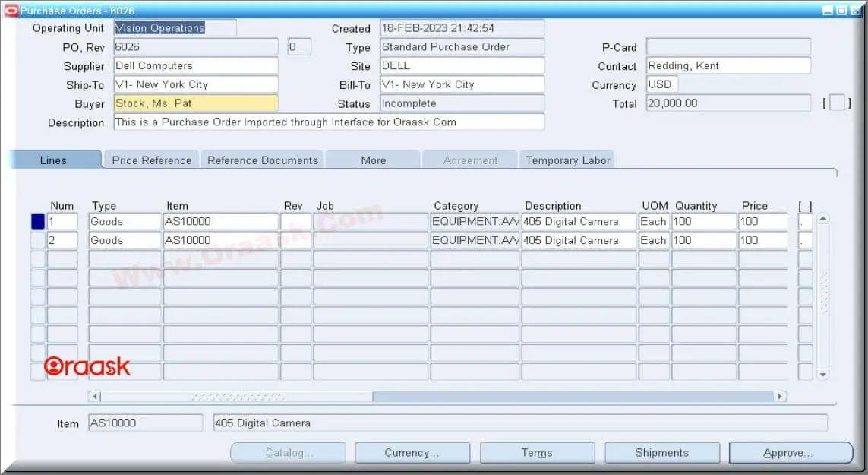Click the right arrow of the horizontal scrollbar
Viewport: 868px width, 475px height.
(781, 396)
